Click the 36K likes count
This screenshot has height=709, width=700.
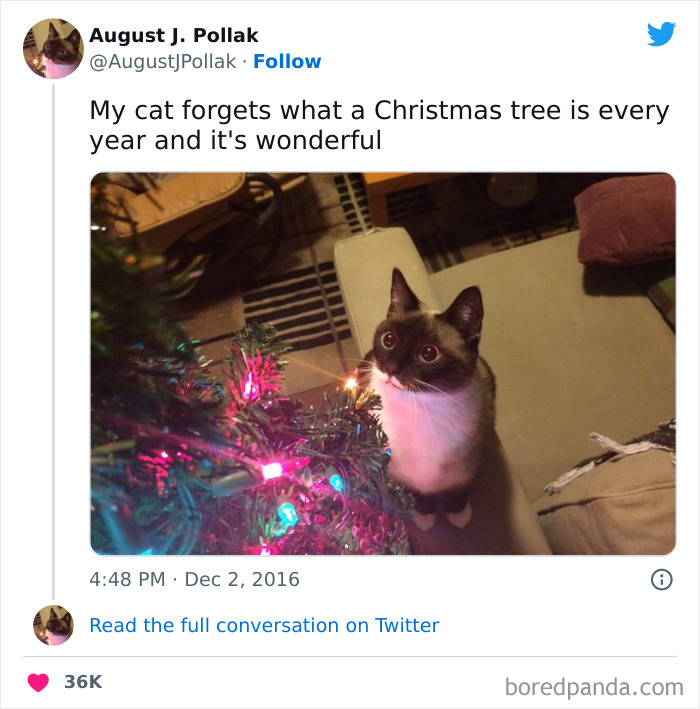83,682
